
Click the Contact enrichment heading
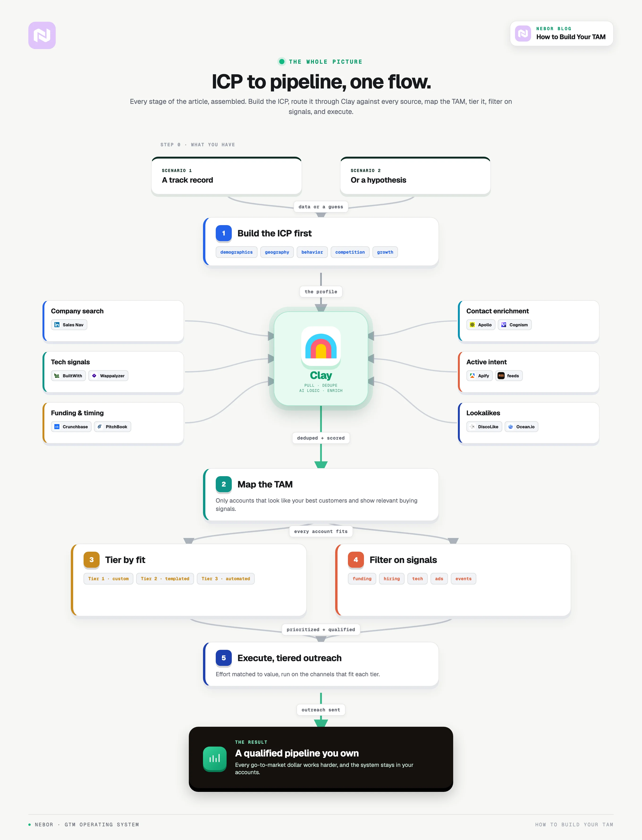(498, 311)
